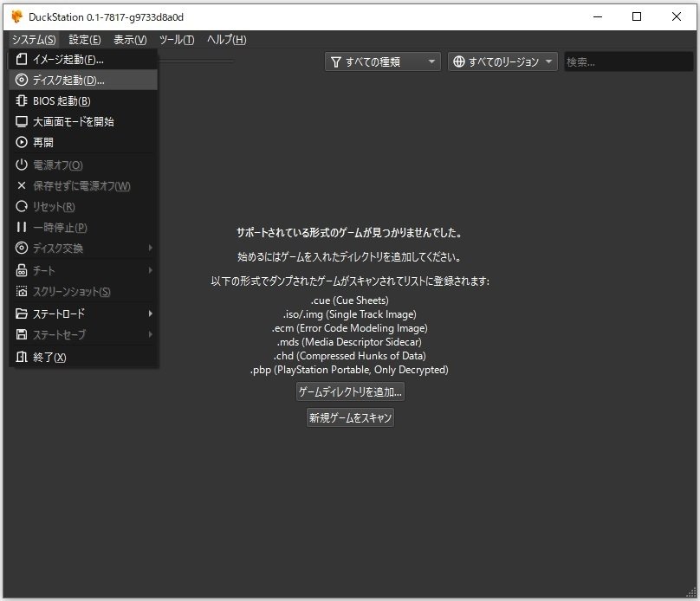The image size is (700, 601).
Task: Select イメージ起動(F)... menu entry
Action: (83, 60)
